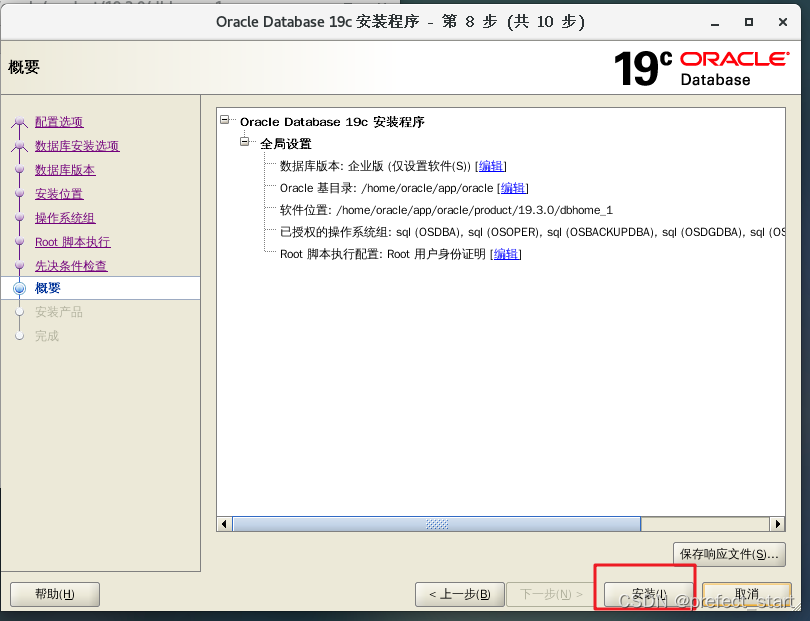The height and width of the screenshot is (621, 810).
Task: Open the 编辑 link beside Root 脚本执行配置
Action: coord(506,254)
